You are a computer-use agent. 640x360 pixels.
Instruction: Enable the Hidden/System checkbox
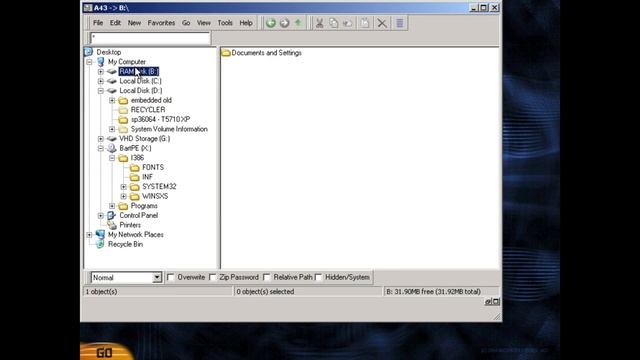tap(319, 277)
